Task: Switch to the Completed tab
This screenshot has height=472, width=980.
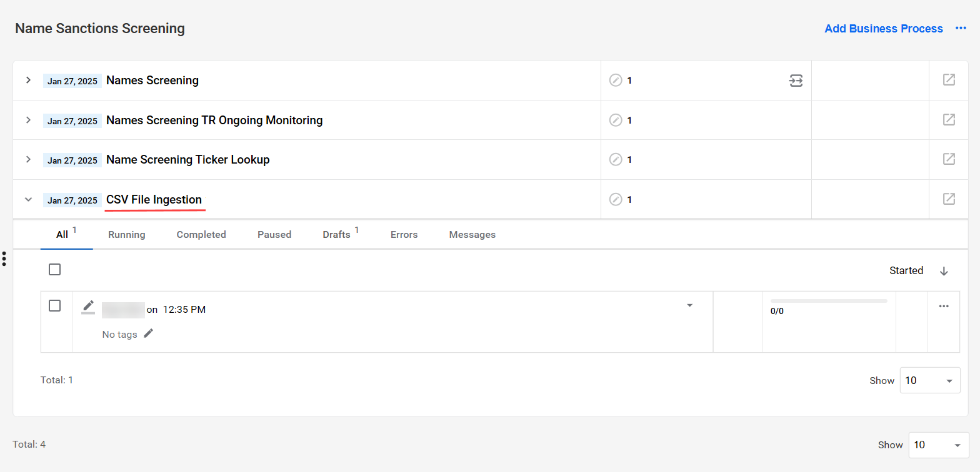Action: [201, 235]
